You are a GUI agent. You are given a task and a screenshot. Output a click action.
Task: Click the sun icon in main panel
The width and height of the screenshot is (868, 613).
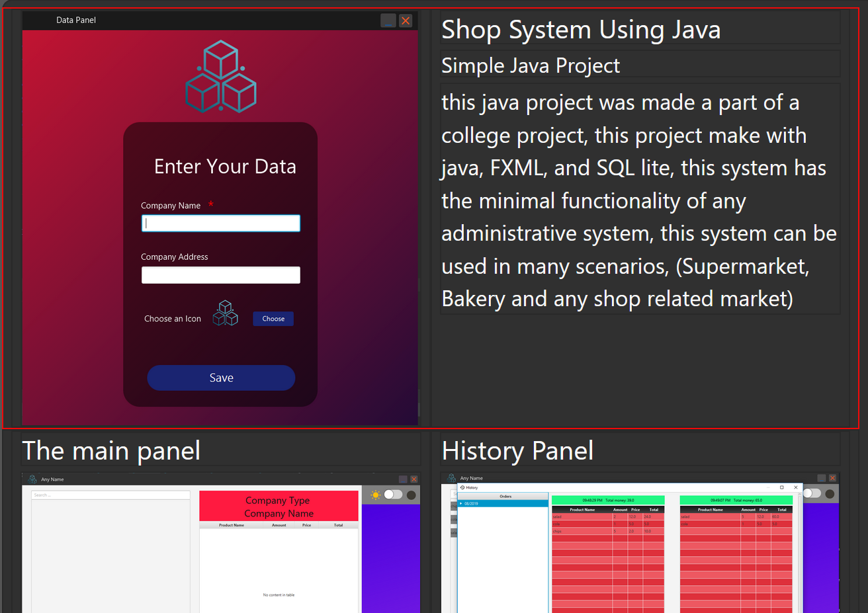coord(376,495)
